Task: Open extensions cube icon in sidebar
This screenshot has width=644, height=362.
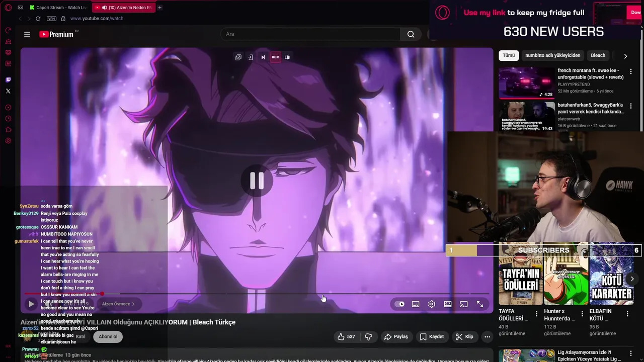Action: pos(8,130)
